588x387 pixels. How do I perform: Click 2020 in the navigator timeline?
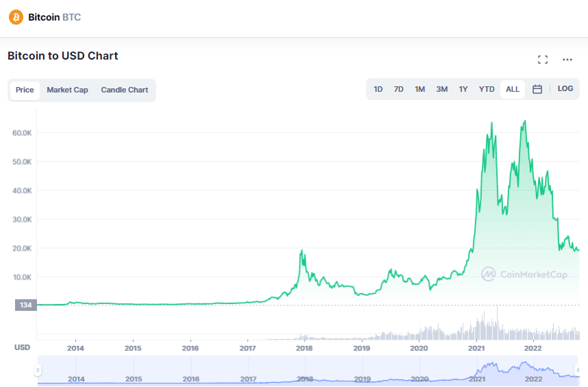pyautogui.click(x=420, y=379)
